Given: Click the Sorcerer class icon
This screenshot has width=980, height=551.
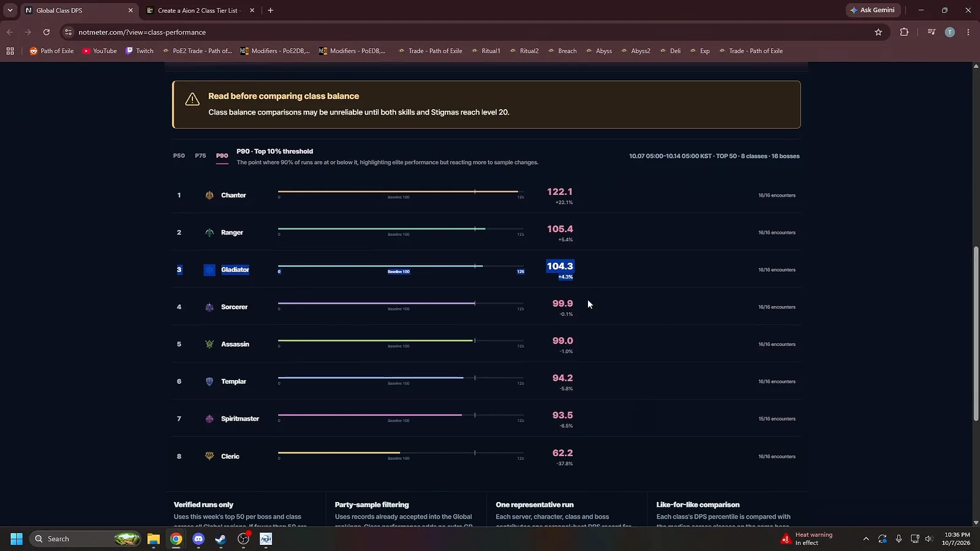Looking at the screenshot, I should pyautogui.click(x=209, y=307).
